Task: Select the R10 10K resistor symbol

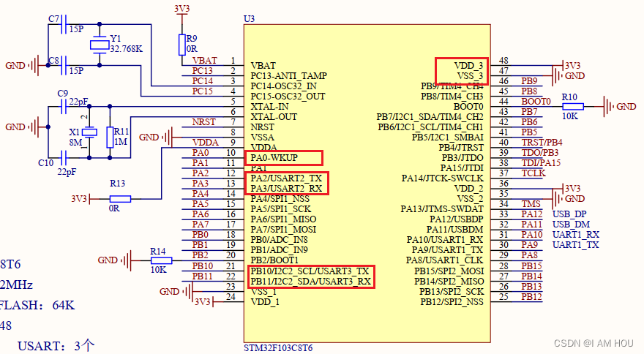Action: click(573, 107)
